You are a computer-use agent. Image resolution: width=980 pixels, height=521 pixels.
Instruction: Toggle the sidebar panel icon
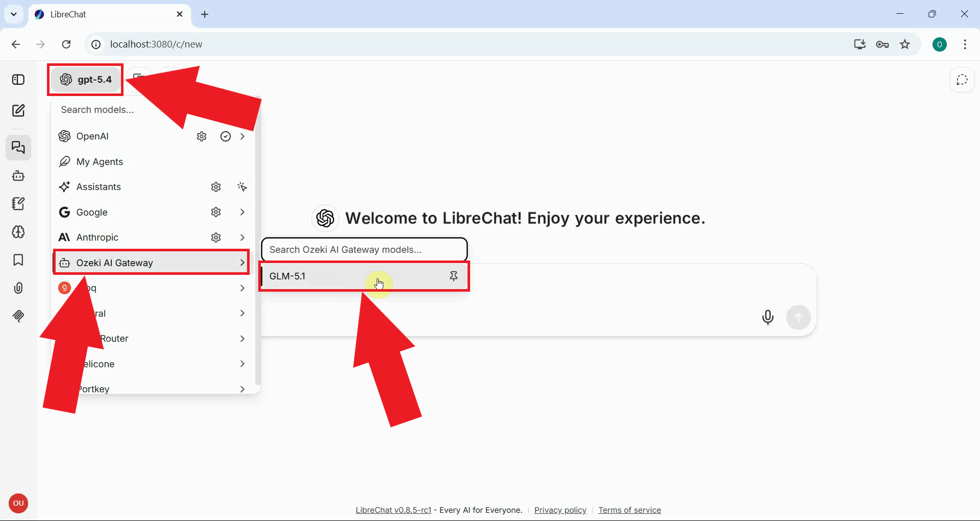(18, 80)
